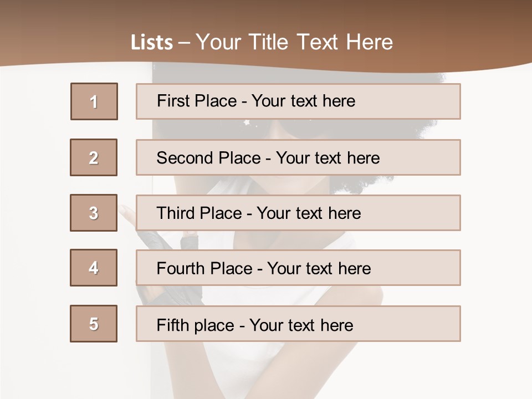Click the number 5 box
Screen dimensions: 532x399
coord(94,324)
